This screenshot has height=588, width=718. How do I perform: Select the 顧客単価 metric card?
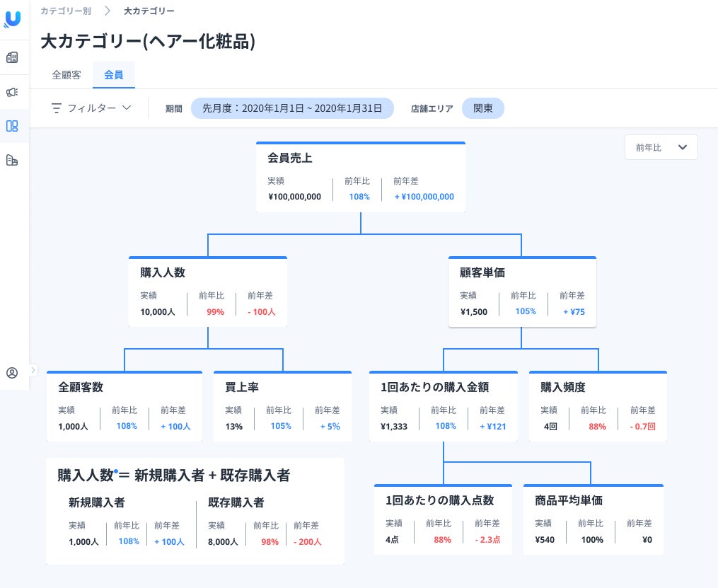pos(522,291)
